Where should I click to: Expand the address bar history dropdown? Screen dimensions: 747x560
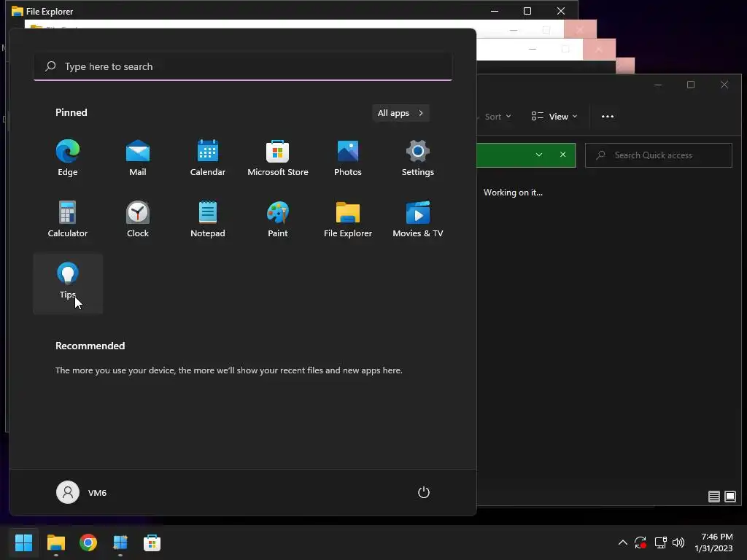[539, 155]
